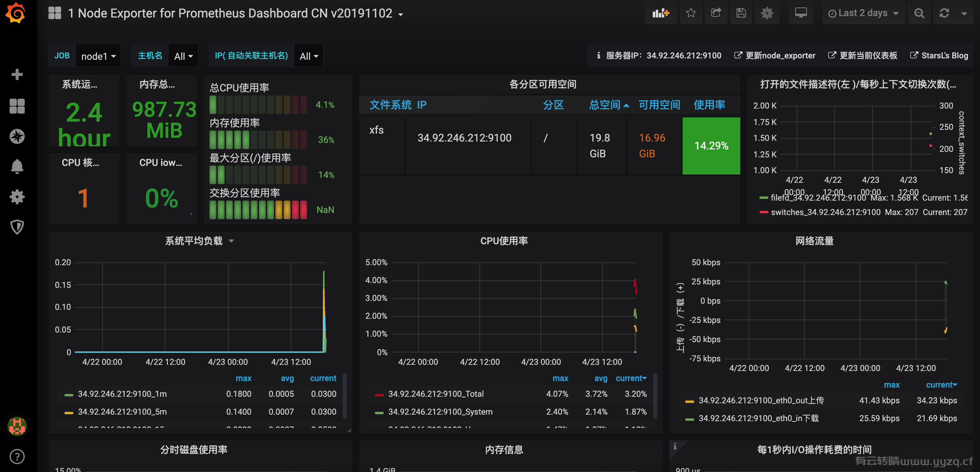Click info icon on I/O time panel
Image resolution: width=980 pixels, height=472 pixels.
(675, 446)
